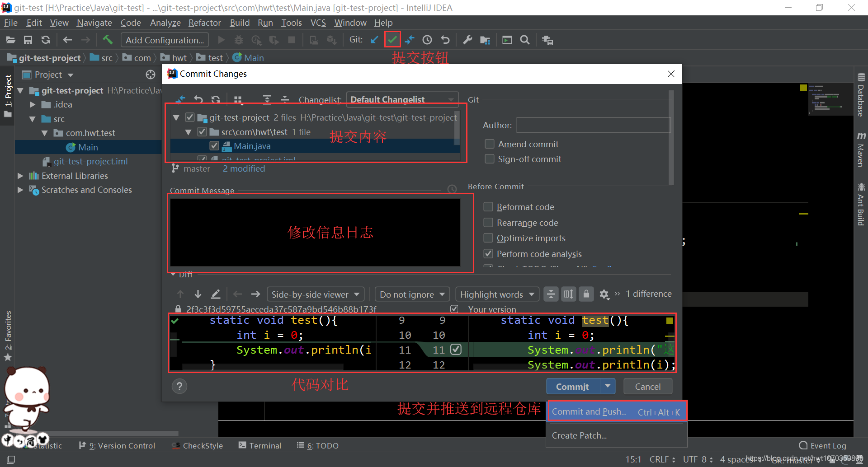Click the Save All toolbar icon
This screenshot has height=467, width=868.
[28, 40]
